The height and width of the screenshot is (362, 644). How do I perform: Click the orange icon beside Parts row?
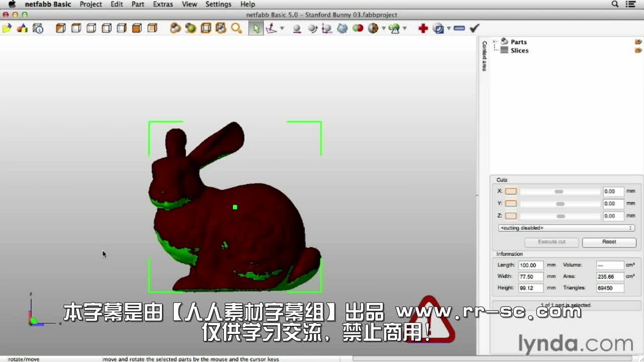[x=638, y=42]
